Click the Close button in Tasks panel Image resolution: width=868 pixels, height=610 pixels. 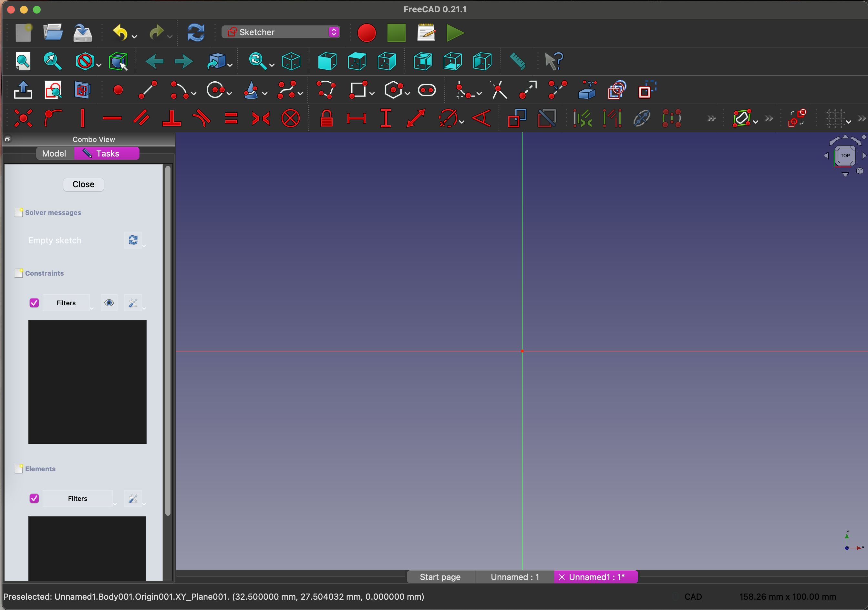pos(84,184)
